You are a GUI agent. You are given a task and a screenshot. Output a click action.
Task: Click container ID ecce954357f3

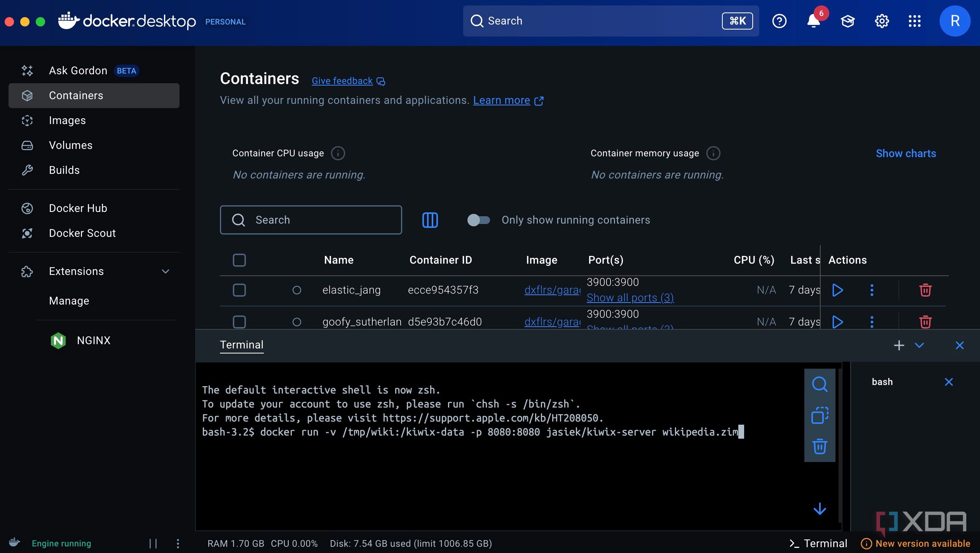click(443, 290)
